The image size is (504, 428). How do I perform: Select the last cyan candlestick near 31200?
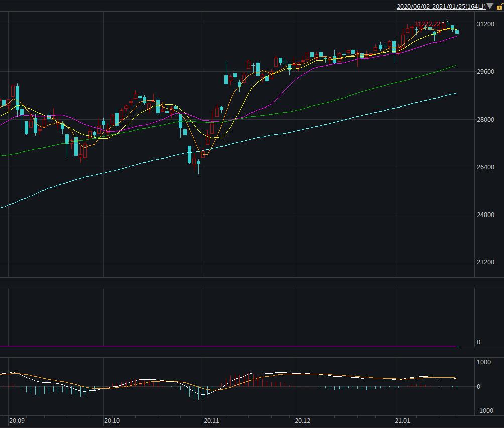click(x=457, y=31)
